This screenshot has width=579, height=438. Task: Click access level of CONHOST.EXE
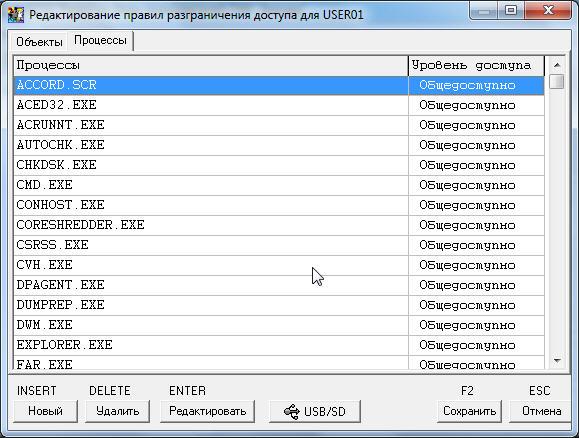click(476, 205)
